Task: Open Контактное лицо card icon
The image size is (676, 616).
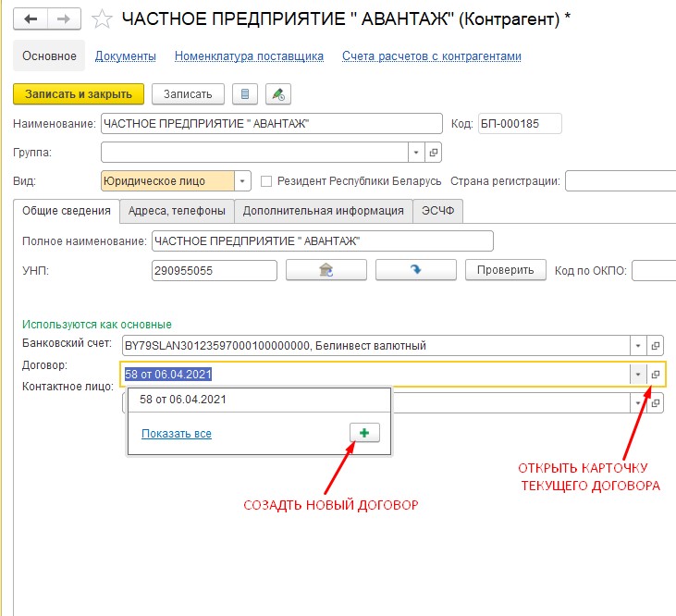Action: (x=656, y=403)
